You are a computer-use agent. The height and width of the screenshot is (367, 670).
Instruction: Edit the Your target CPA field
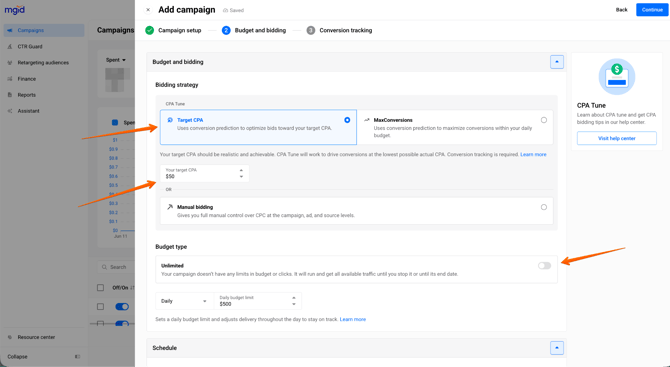(x=205, y=173)
